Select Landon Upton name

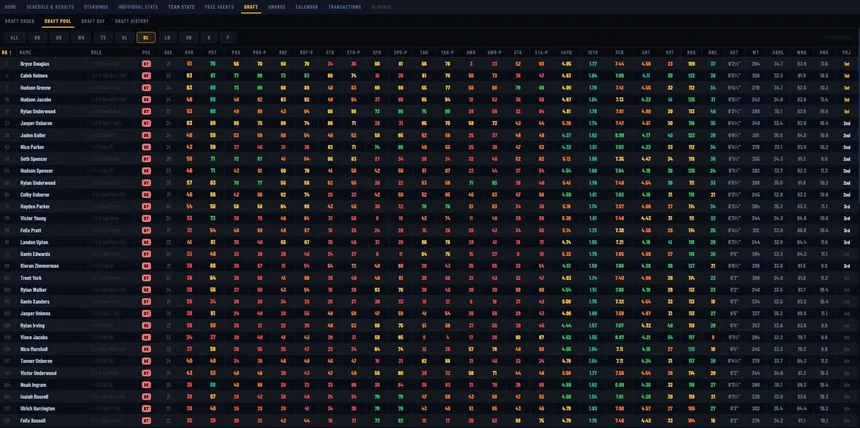point(33,242)
